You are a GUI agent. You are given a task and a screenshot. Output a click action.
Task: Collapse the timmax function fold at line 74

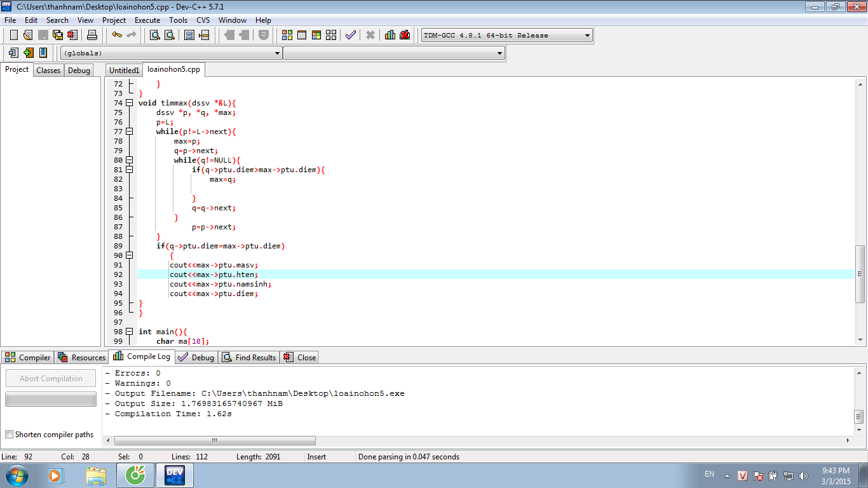click(x=129, y=103)
